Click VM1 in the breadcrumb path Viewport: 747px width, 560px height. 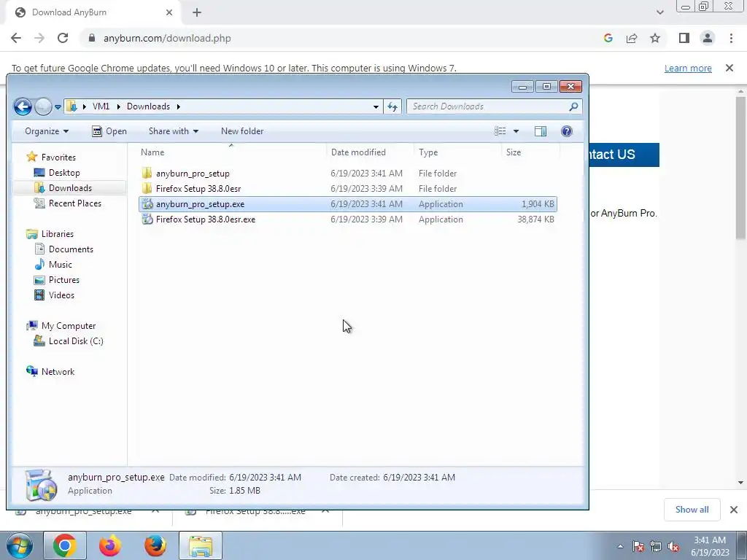tap(101, 106)
